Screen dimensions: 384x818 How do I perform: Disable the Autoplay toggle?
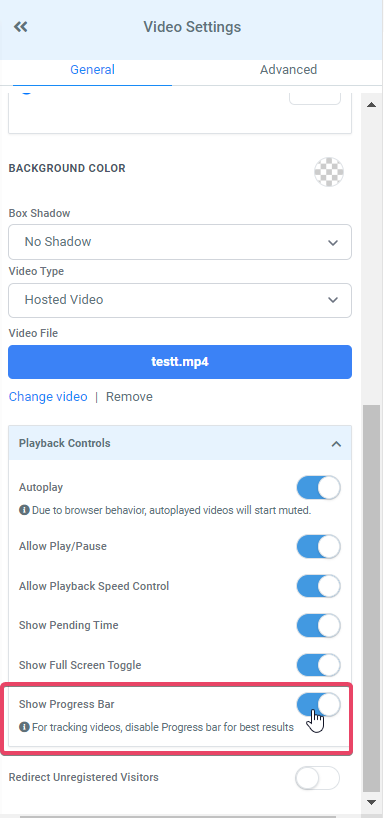(x=318, y=488)
